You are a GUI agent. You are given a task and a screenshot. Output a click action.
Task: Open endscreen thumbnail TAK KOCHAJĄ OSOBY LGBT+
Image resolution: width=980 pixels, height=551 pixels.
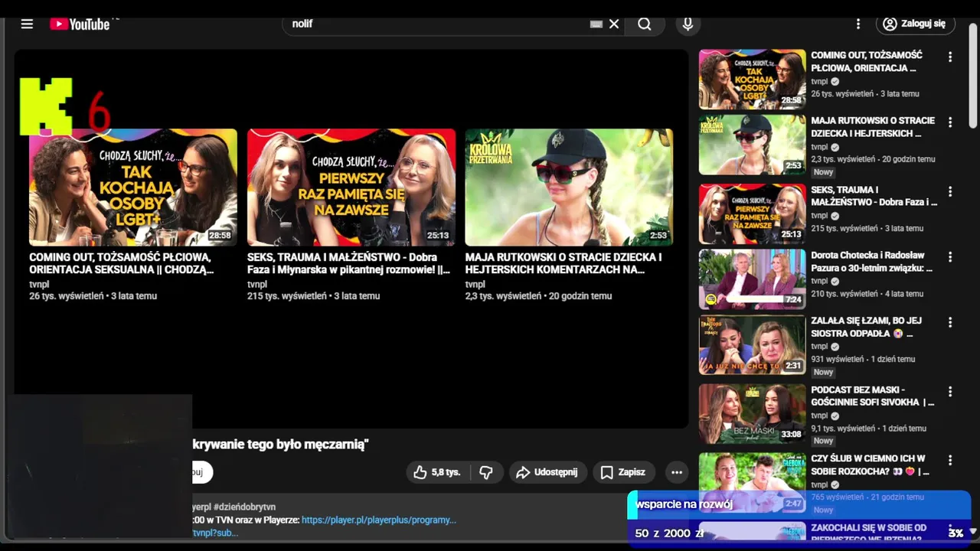point(133,187)
